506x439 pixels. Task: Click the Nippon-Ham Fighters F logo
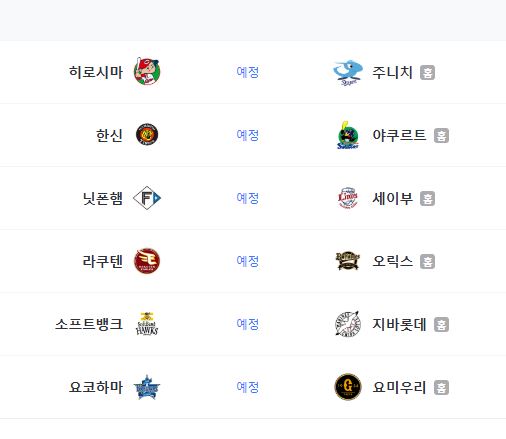(147, 198)
